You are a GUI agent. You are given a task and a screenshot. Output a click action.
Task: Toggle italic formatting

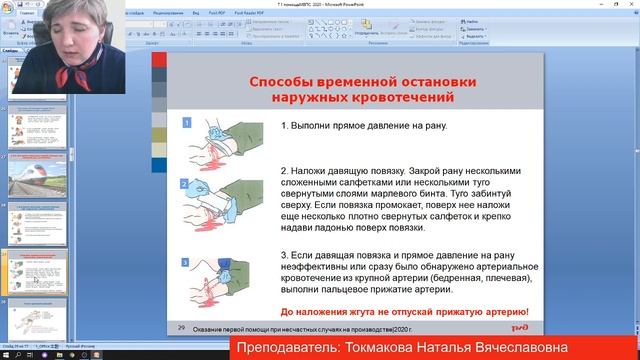click(x=129, y=34)
